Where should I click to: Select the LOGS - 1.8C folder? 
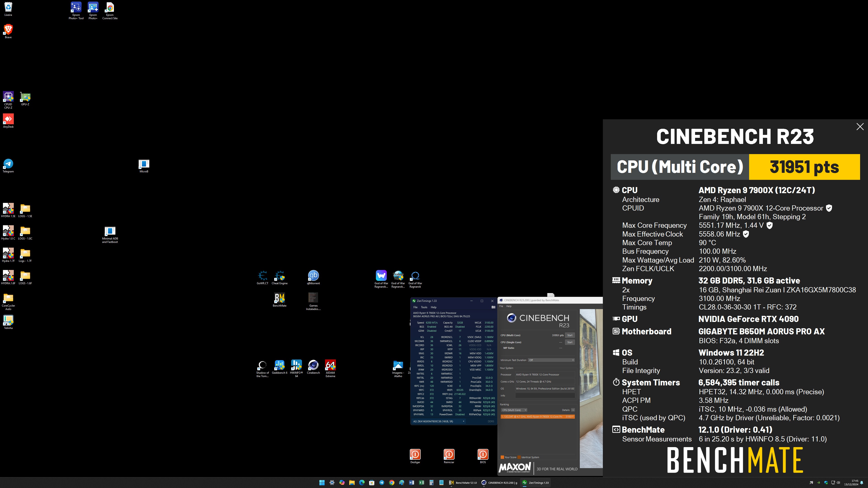click(25, 233)
